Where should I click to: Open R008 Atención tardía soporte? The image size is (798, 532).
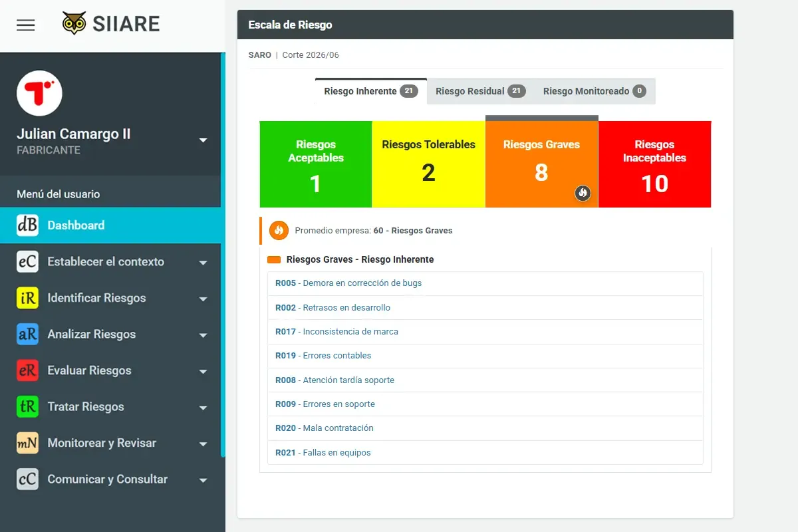[x=485, y=380]
